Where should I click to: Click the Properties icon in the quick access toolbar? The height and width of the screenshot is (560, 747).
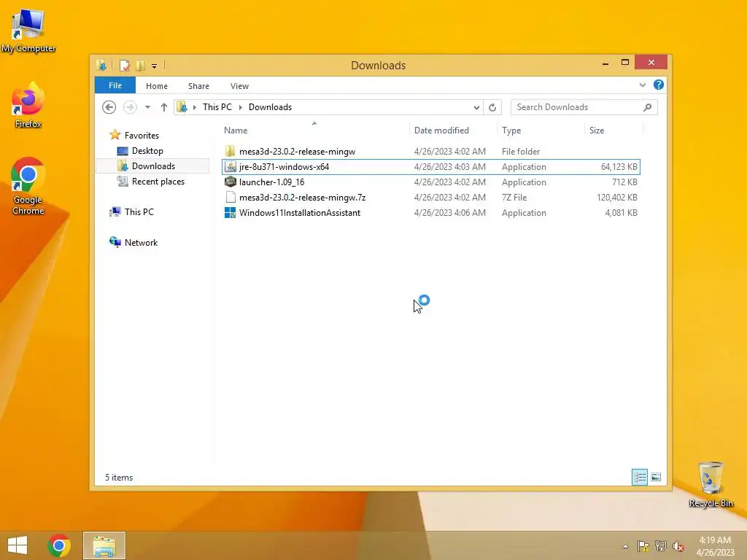124,65
